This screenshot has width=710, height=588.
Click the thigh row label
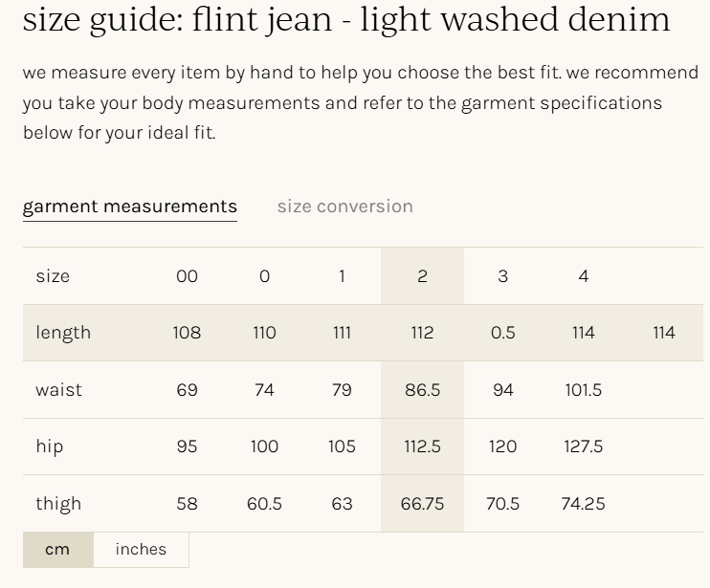tap(58, 504)
